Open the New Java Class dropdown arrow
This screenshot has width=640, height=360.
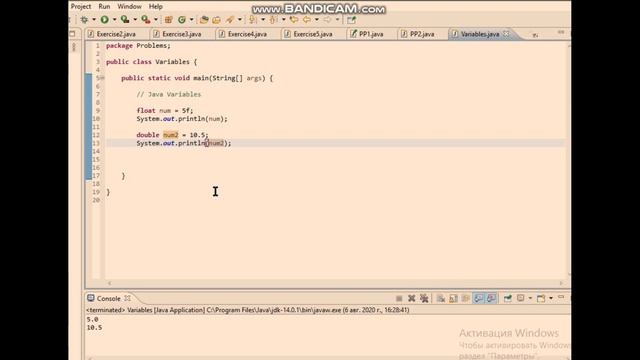coord(191,20)
